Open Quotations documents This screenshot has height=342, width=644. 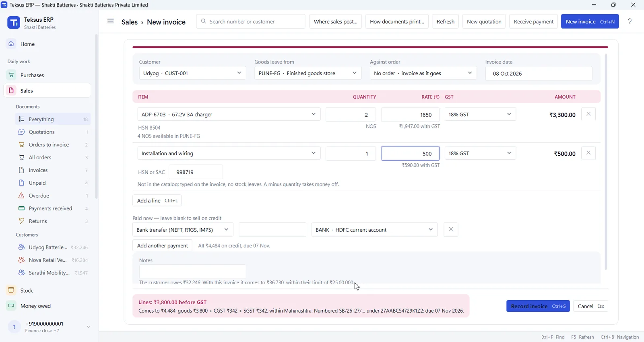pyautogui.click(x=53, y=132)
